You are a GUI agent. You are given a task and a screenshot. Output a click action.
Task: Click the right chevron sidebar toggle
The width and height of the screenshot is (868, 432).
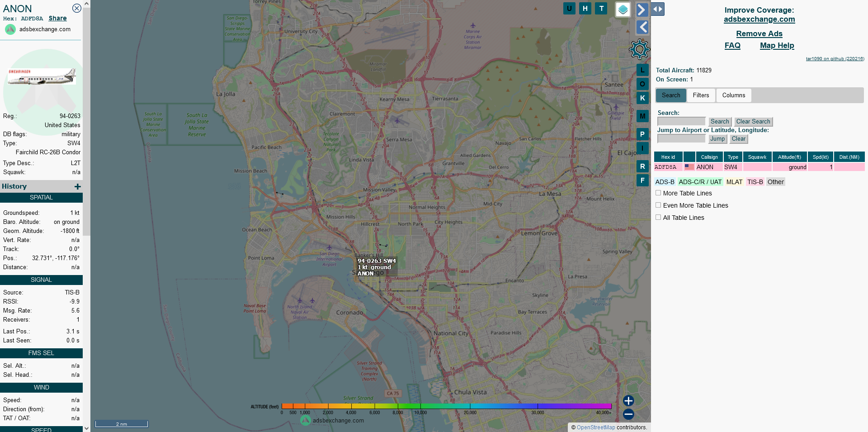click(x=642, y=9)
